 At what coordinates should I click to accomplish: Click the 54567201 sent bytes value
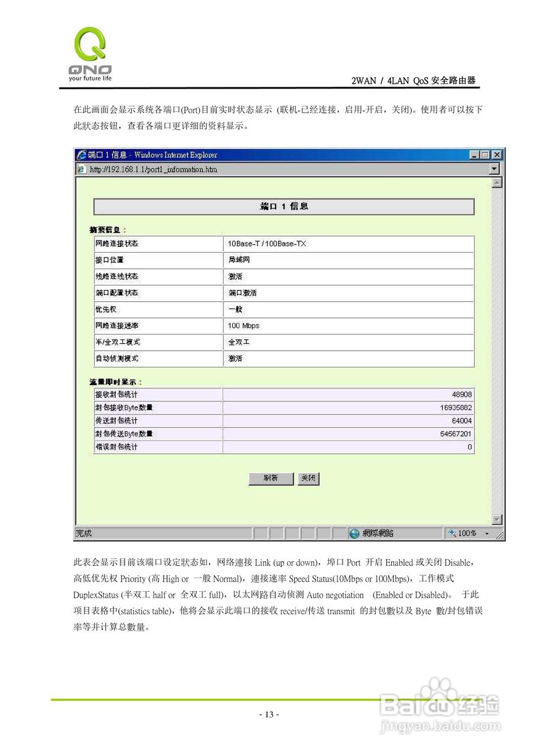[456, 434]
